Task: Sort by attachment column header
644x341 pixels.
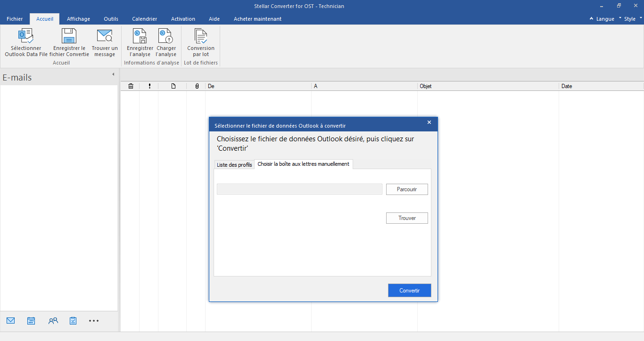Action: [x=197, y=86]
